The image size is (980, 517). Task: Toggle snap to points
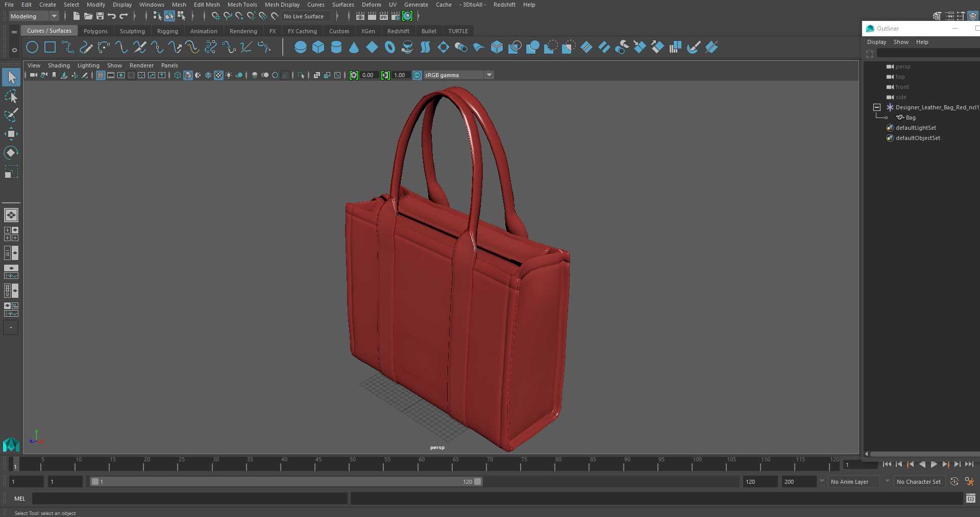[239, 16]
